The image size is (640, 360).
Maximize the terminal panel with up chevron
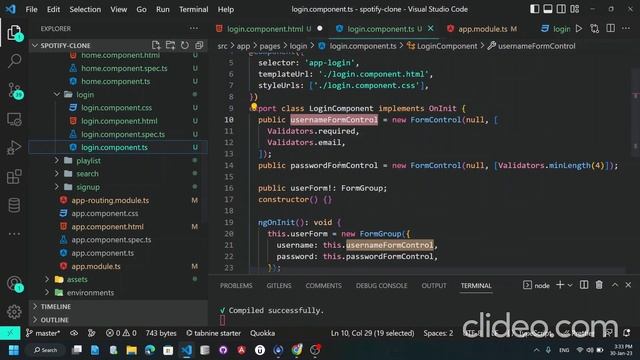tap(615, 285)
